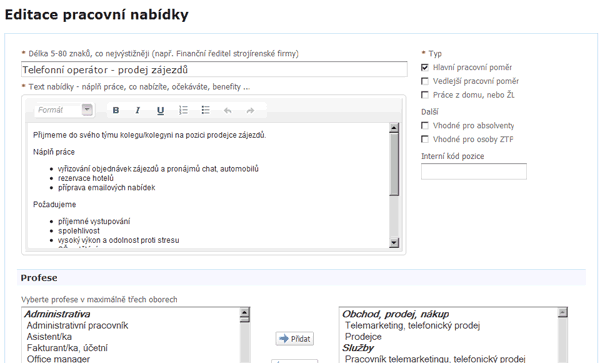Click editor scrollbar up arrow

point(394,128)
